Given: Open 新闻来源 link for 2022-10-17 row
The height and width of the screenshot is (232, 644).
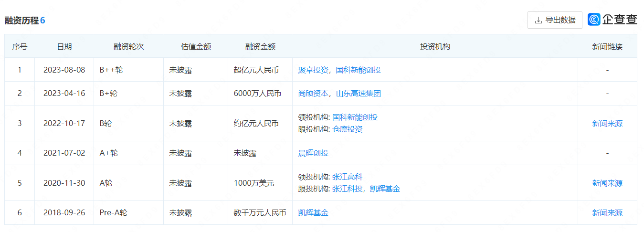Looking at the screenshot, I should coord(607,123).
